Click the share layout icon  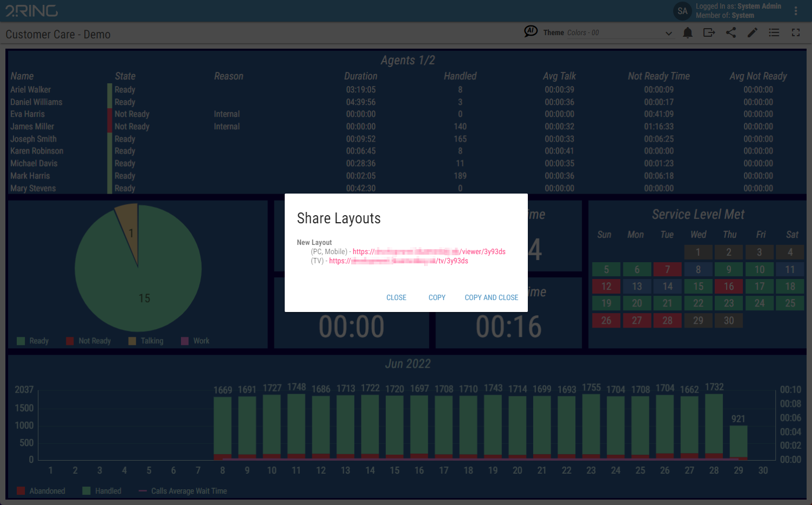click(730, 33)
